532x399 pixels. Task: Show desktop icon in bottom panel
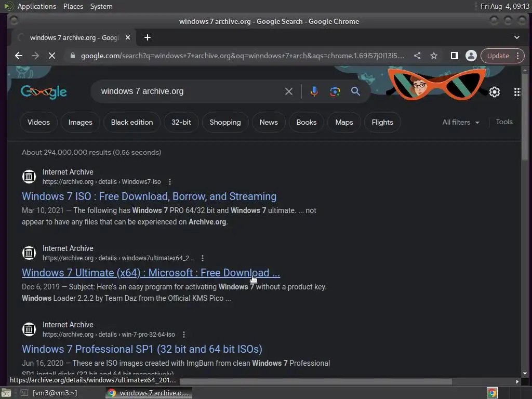6,393
